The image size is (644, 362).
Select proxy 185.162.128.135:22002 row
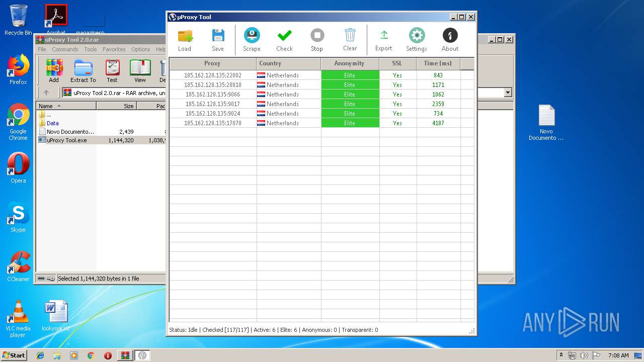click(321, 75)
